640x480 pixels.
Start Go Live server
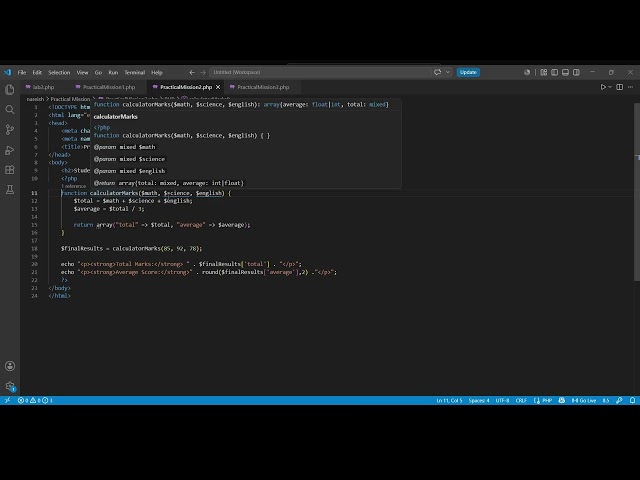click(583, 400)
